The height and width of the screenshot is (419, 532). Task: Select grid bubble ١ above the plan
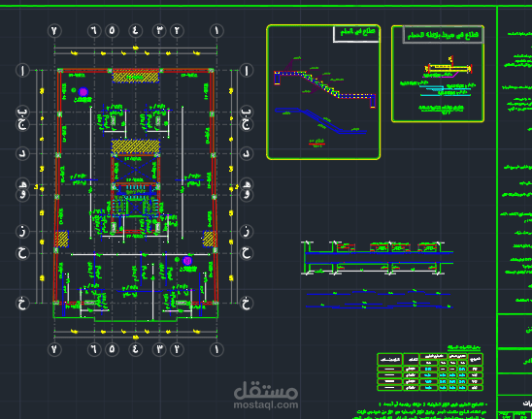tap(216, 31)
